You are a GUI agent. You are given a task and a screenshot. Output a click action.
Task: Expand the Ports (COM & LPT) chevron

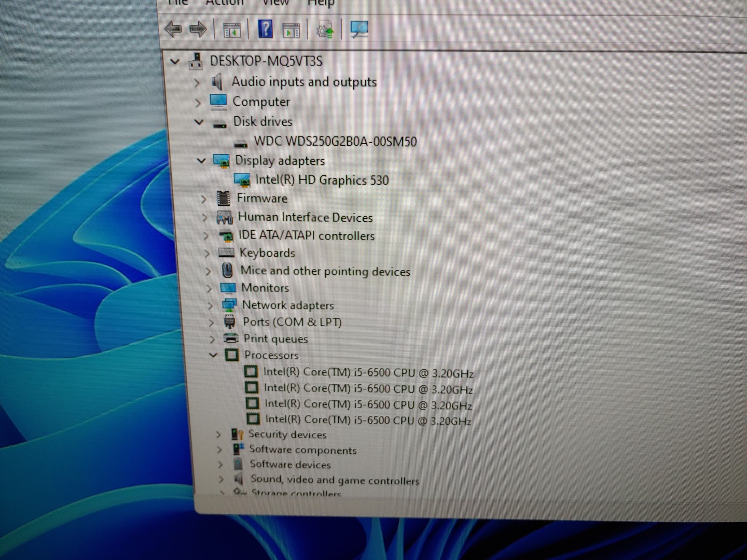(211, 323)
